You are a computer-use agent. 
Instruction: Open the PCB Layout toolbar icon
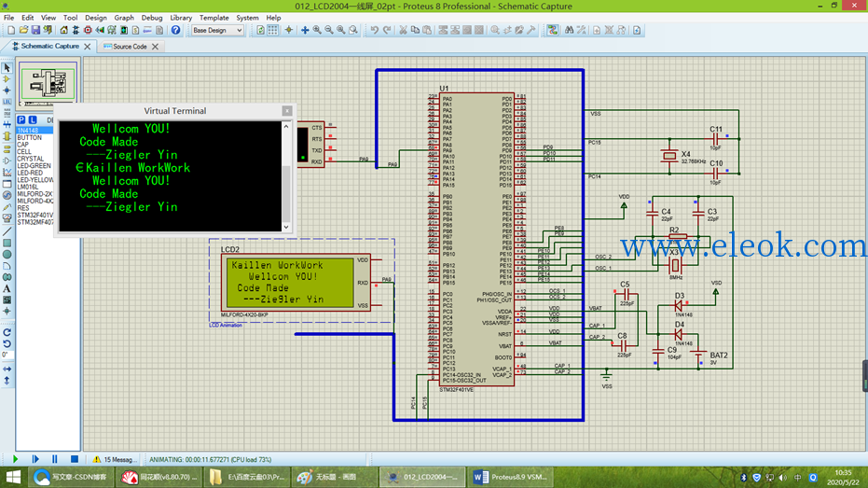pos(88,30)
